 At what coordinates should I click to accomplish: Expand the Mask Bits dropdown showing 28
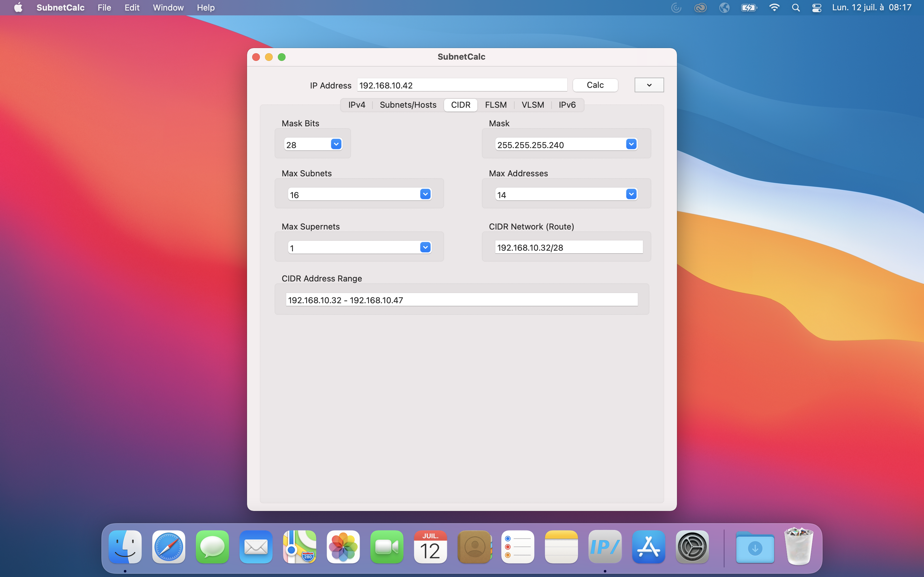pos(336,144)
